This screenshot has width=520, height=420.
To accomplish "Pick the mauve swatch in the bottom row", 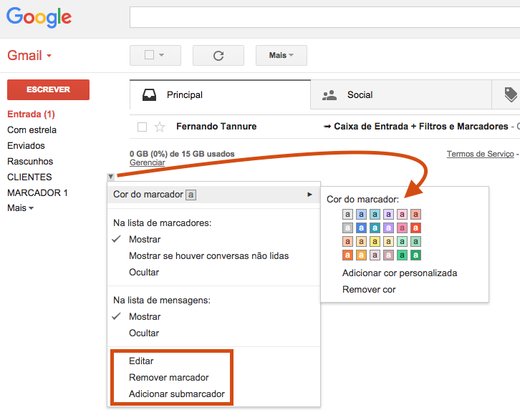I will click(x=388, y=255).
